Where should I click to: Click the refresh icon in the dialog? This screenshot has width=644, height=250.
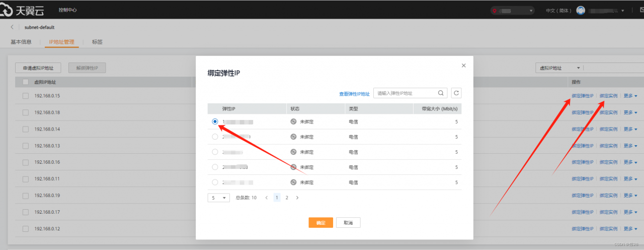pos(456,93)
